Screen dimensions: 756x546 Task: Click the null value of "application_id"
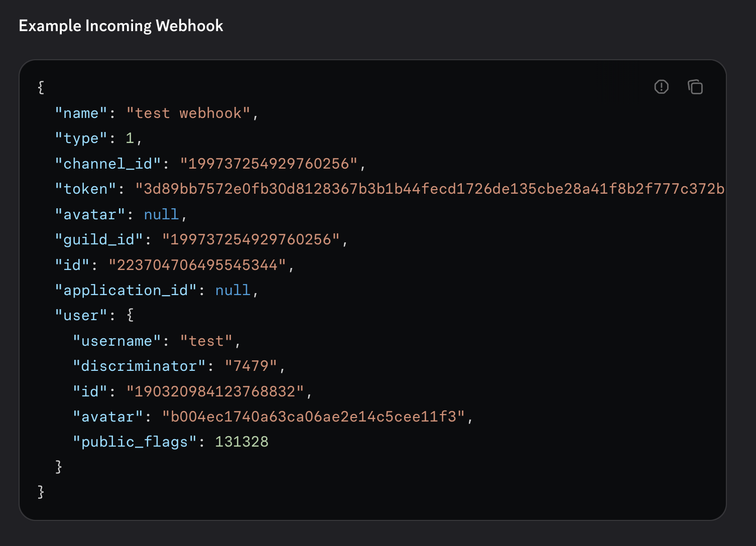click(x=233, y=290)
